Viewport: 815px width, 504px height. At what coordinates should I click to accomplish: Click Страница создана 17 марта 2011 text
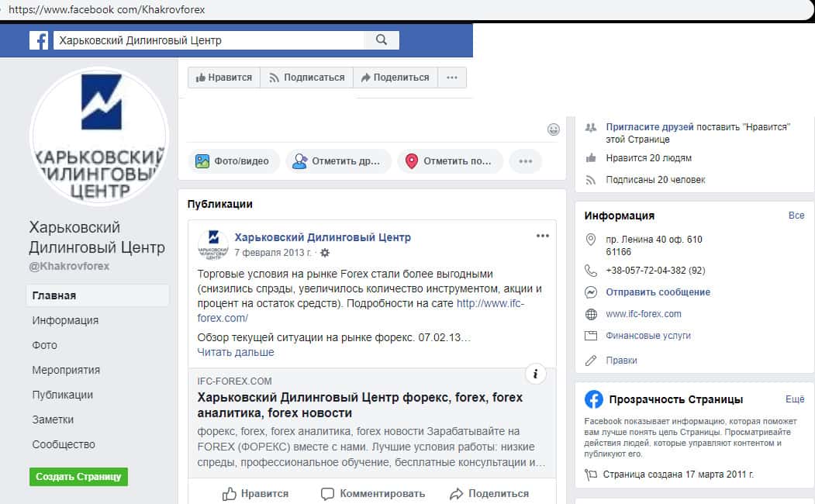click(x=679, y=475)
